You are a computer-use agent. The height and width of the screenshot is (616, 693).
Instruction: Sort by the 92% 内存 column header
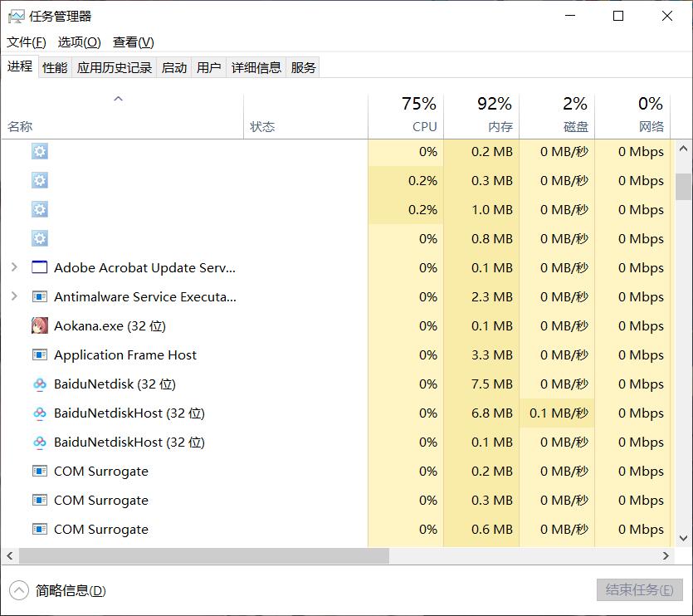pos(481,116)
